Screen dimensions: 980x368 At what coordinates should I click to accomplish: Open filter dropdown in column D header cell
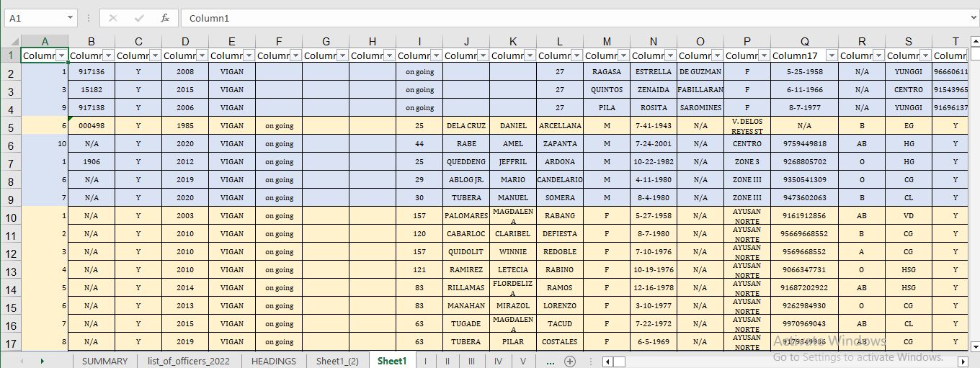click(202, 55)
